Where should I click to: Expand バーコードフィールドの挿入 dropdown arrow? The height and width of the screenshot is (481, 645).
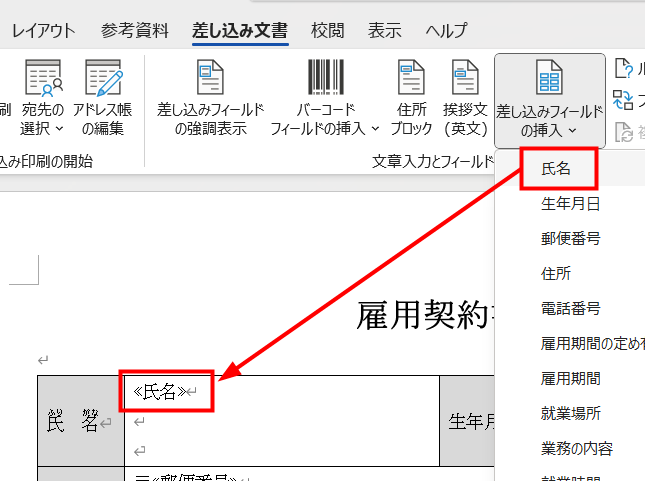[375, 129]
